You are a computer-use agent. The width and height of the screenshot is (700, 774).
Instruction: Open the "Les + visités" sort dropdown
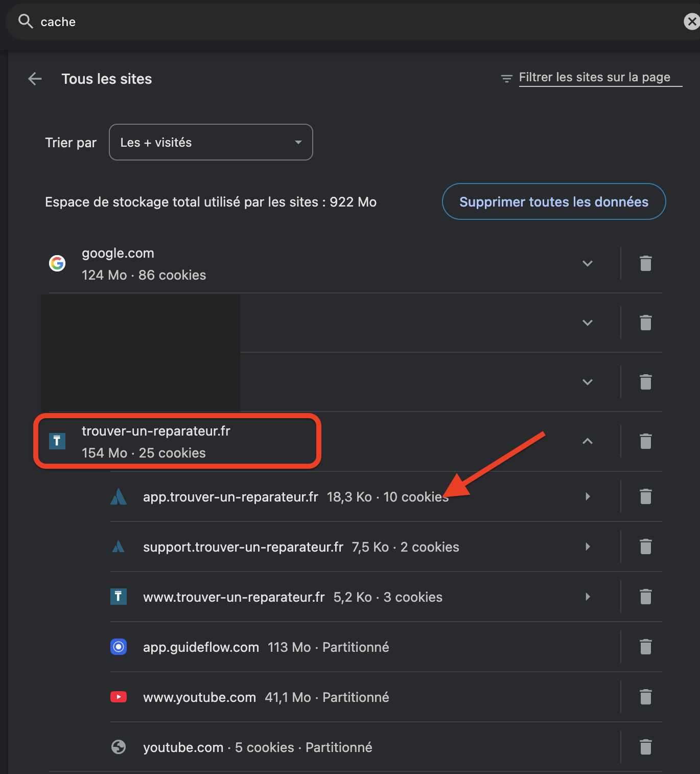211,142
